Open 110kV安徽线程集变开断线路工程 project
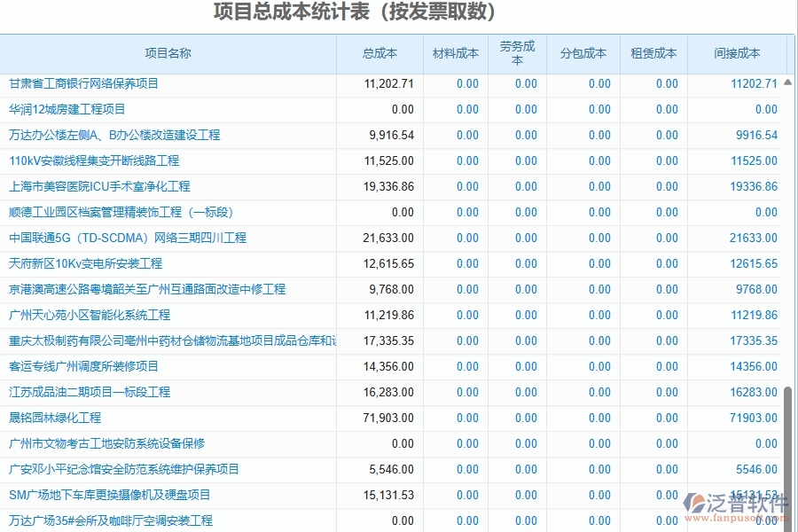Image resolution: width=798 pixels, height=532 pixels. click(x=98, y=160)
